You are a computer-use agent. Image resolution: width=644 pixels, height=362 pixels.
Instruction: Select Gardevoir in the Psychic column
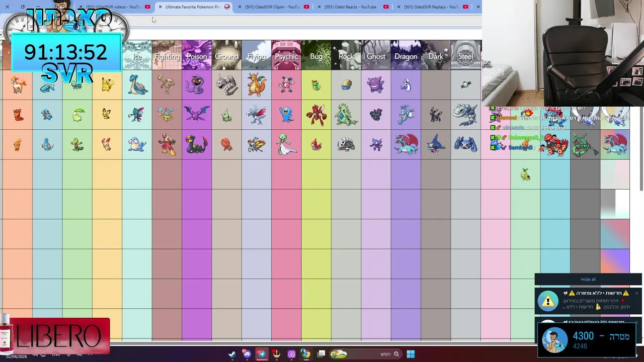coord(286,145)
